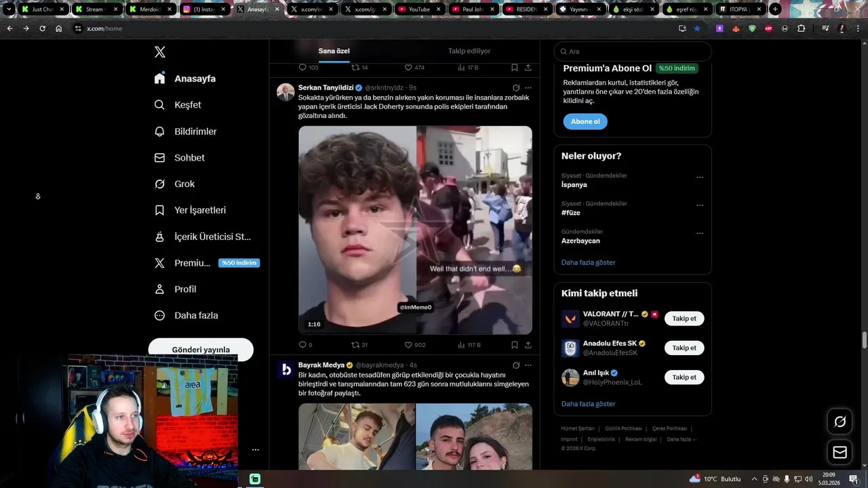Go to Anasayfa in the sidebar

(x=185, y=79)
